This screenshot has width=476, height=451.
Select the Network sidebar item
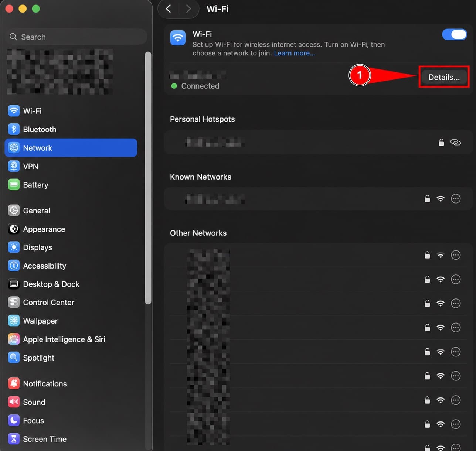pos(71,148)
